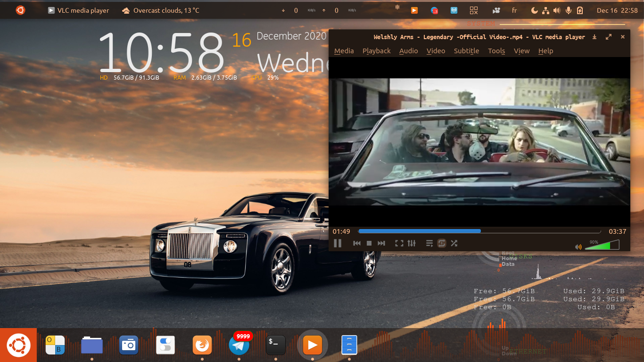Toggle remaining time via 03:37 label
Image resolution: width=644 pixels, height=362 pixels.
point(618,231)
